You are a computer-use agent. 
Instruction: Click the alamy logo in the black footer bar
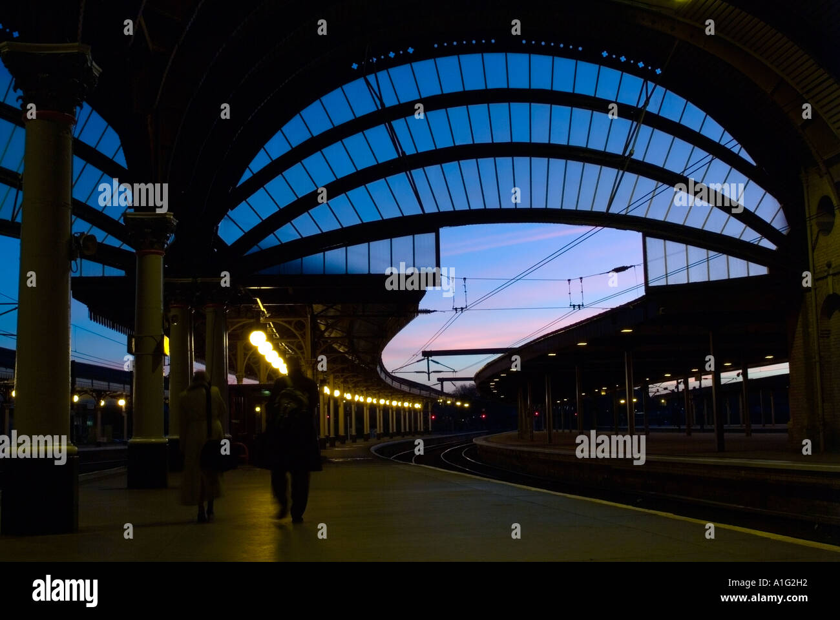point(65,590)
